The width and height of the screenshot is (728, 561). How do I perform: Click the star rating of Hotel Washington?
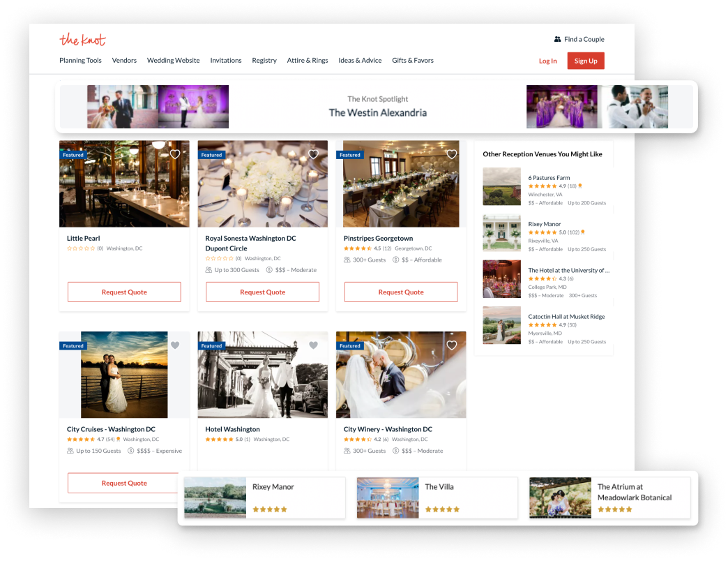[219, 440]
